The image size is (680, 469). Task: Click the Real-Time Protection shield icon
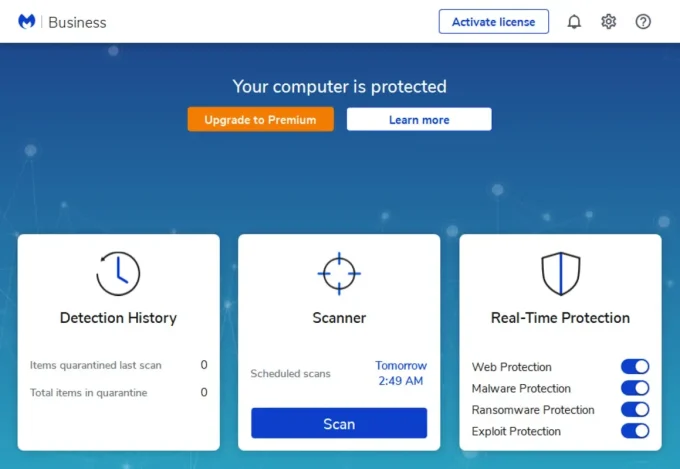pos(561,273)
